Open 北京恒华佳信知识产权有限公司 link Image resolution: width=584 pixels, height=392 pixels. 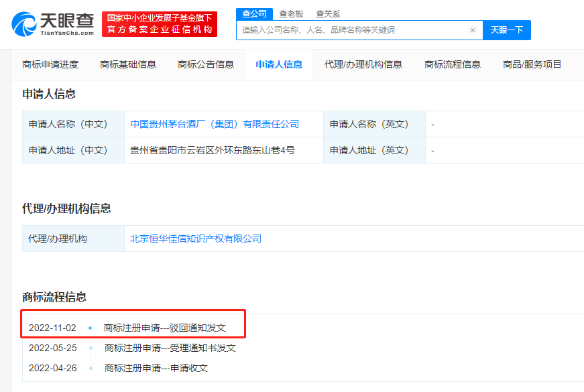[x=196, y=239]
